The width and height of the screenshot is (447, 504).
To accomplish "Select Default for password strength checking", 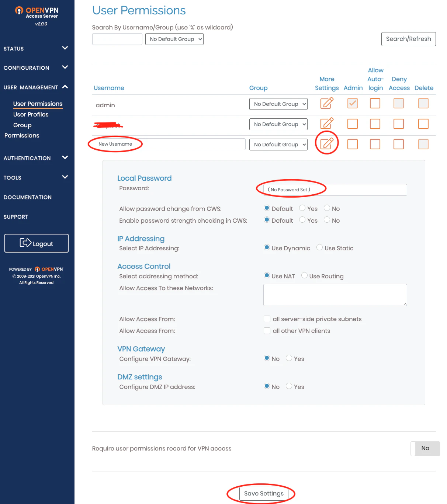I will [267, 220].
